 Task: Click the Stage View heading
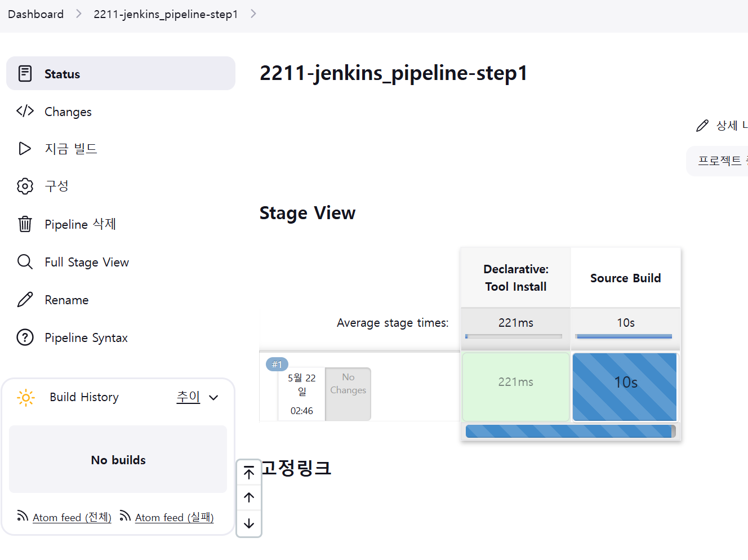pos(308,213)
